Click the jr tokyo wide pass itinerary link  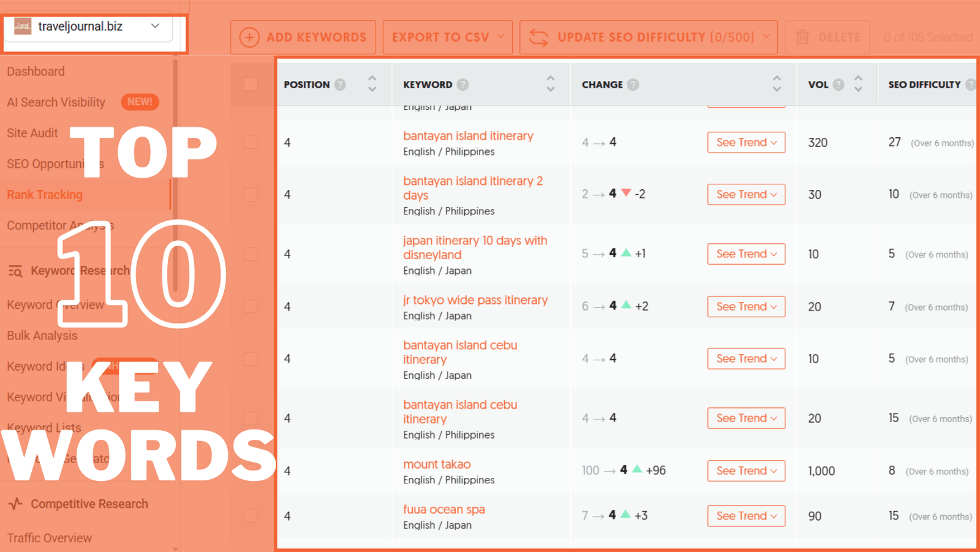click(x=475, y=300)
